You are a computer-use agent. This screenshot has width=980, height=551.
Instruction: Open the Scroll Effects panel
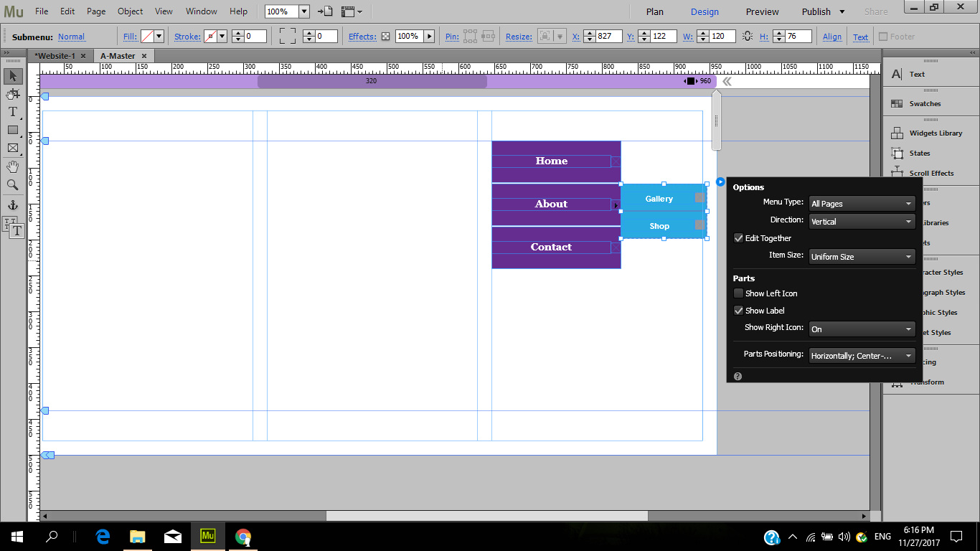coord(923,173)
